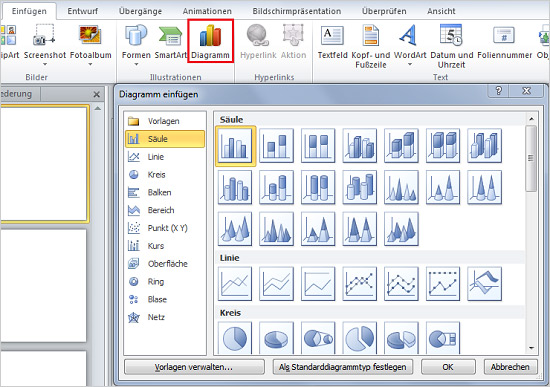
Task: Insert a Textfeld text box
Action: [x=332, y=41]
